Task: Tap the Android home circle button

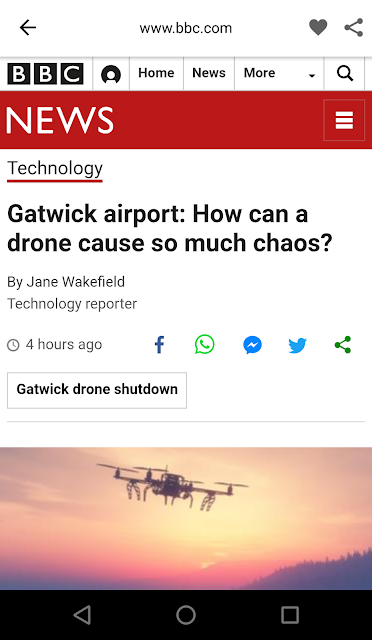Action: pos(186,615)
